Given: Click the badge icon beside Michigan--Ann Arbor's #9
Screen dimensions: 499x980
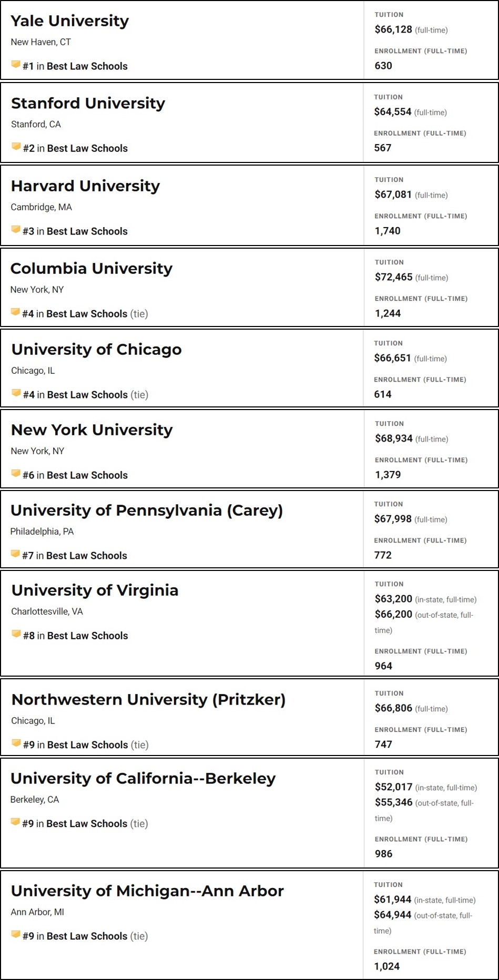Looking at the screenshot, I should 16,935.
